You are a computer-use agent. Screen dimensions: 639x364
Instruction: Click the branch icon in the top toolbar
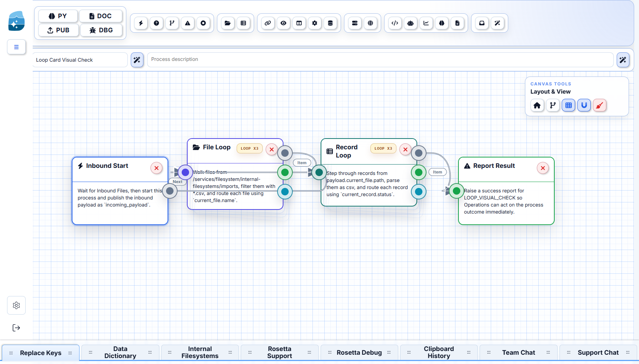[x=172, y=23]
